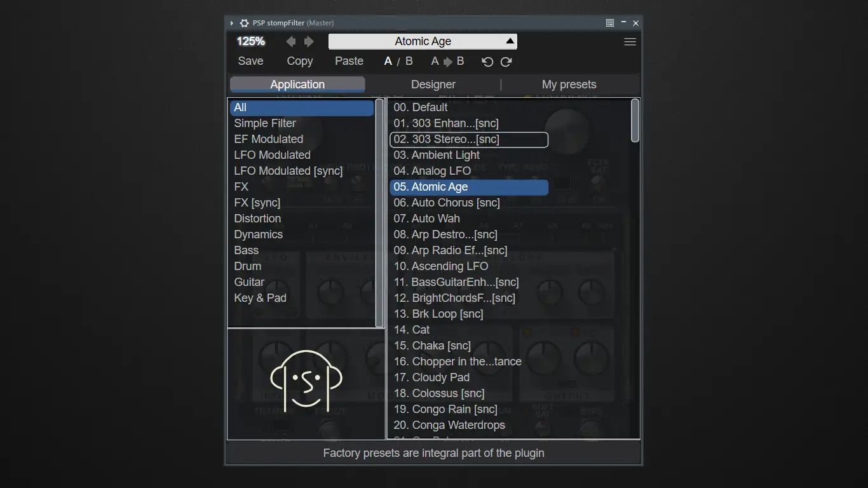Select the Distortion category
868x488 pixels.
302,219
